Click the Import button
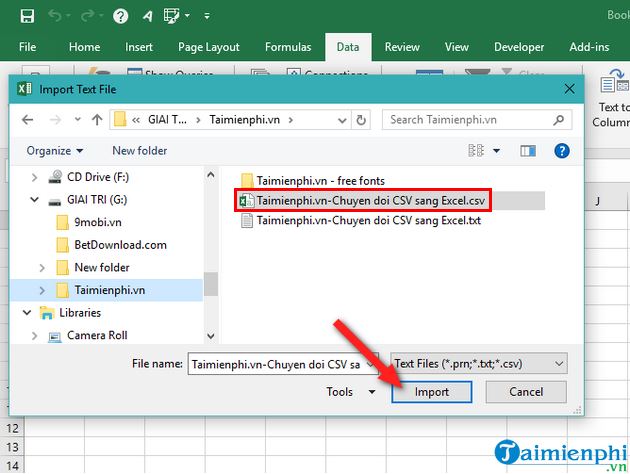 432,392
